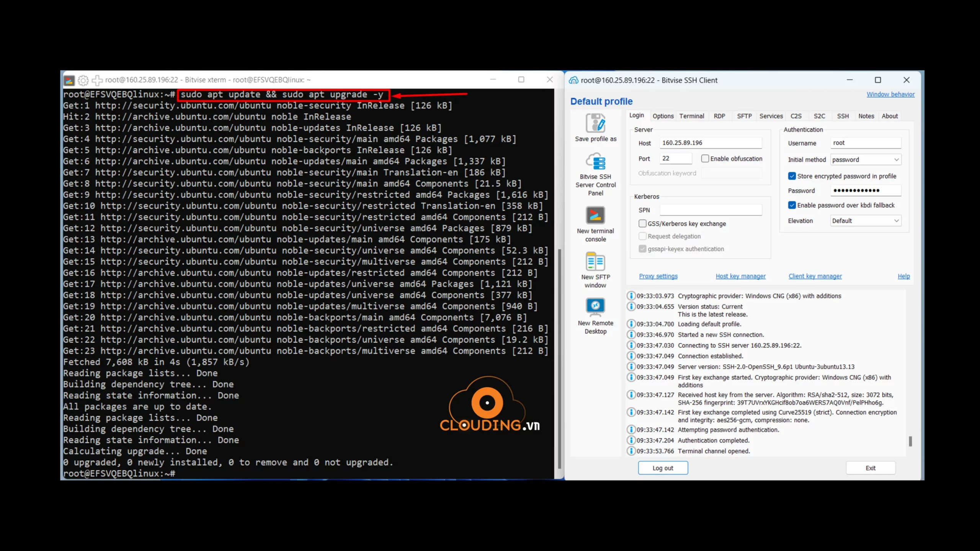Select the Login tab
Image resolution: width=980 pixels, height=551 pixels.
(637, 115)
